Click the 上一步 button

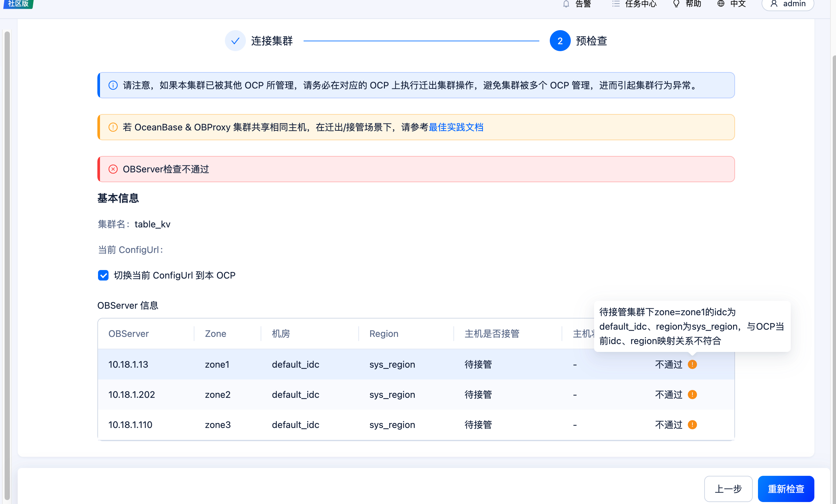(728, 488)
